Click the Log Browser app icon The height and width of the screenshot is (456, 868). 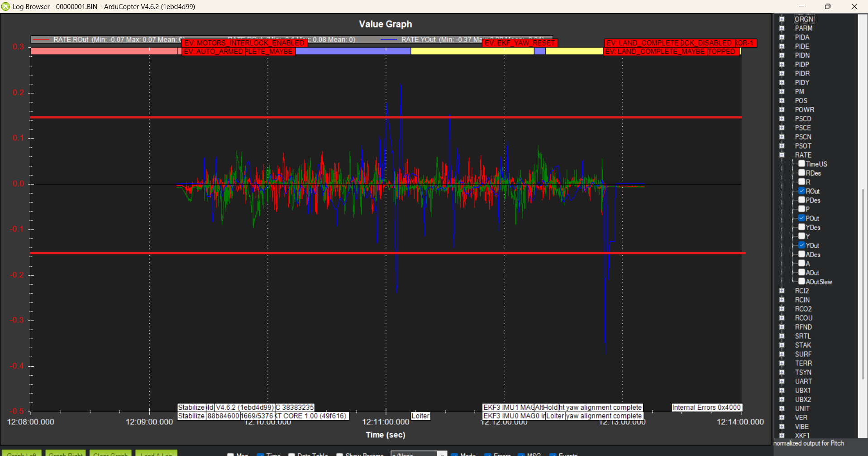5,6
